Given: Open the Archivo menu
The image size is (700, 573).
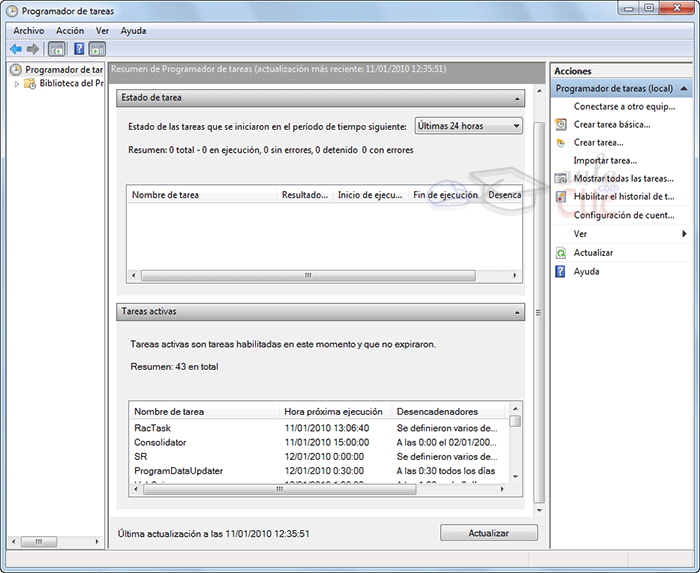Looking at the screenshot, I should (x=28, y=31).
